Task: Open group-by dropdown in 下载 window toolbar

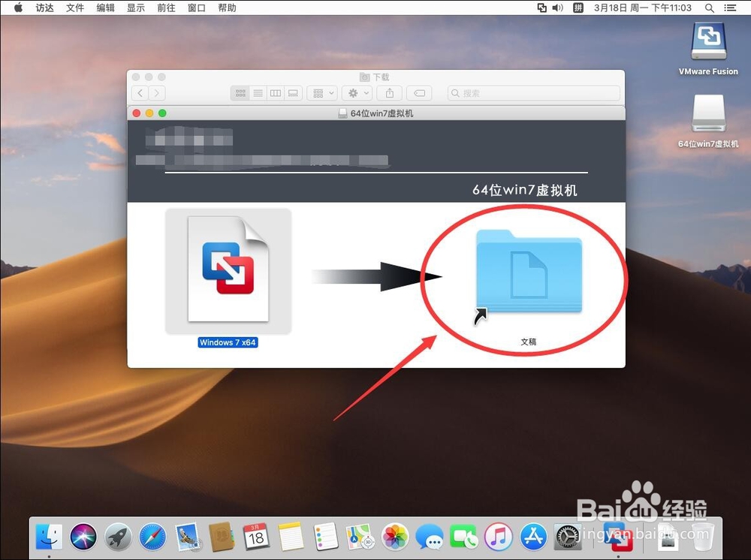Action: pyautogui.click(x=322, y=93)
